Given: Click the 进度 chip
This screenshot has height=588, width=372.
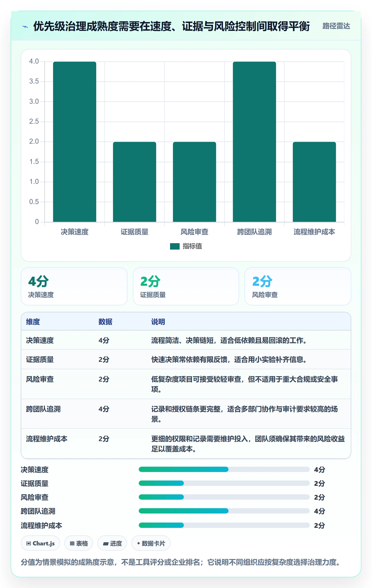Looking at the screenshot, I should [x=112, y=543].
